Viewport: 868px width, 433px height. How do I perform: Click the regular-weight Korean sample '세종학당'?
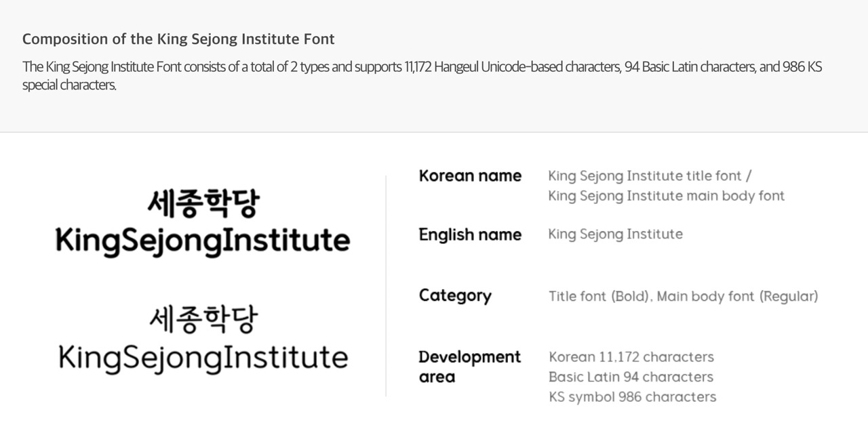203,320
